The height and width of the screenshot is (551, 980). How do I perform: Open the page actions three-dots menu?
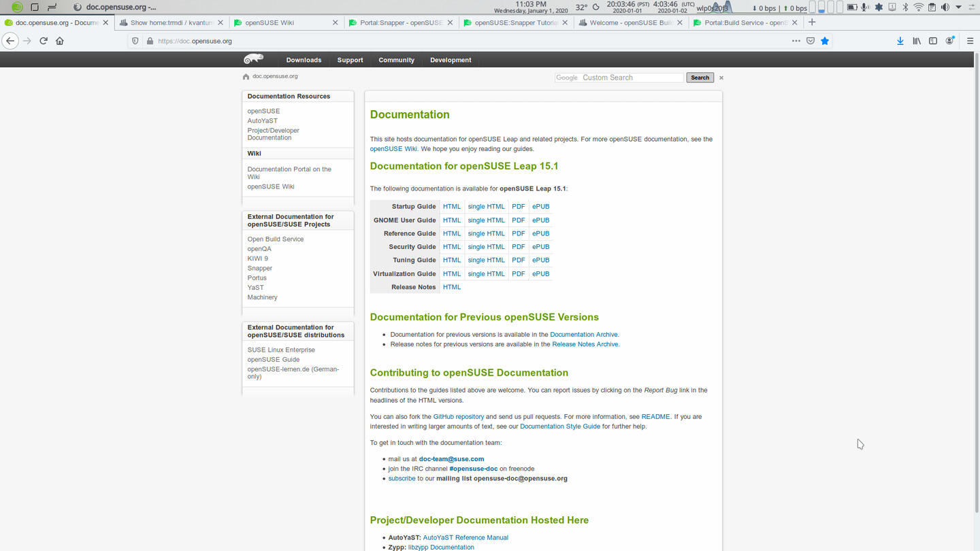tap(796, 41)
